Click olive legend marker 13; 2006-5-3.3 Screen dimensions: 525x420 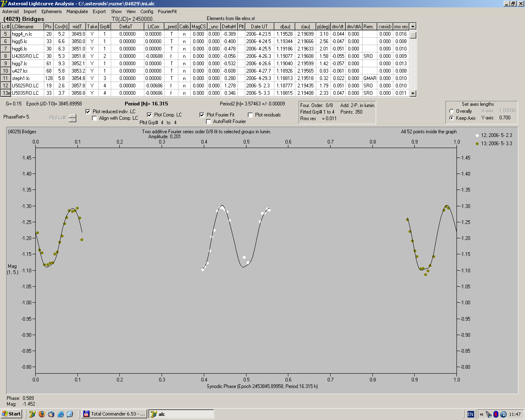(x=477, y=144)
